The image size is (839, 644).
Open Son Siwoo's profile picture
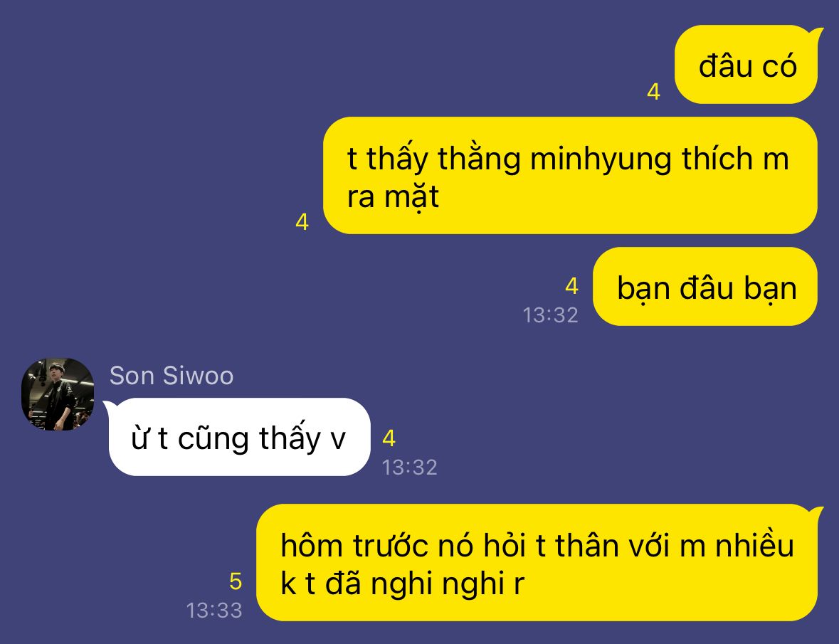pos(58,394)
